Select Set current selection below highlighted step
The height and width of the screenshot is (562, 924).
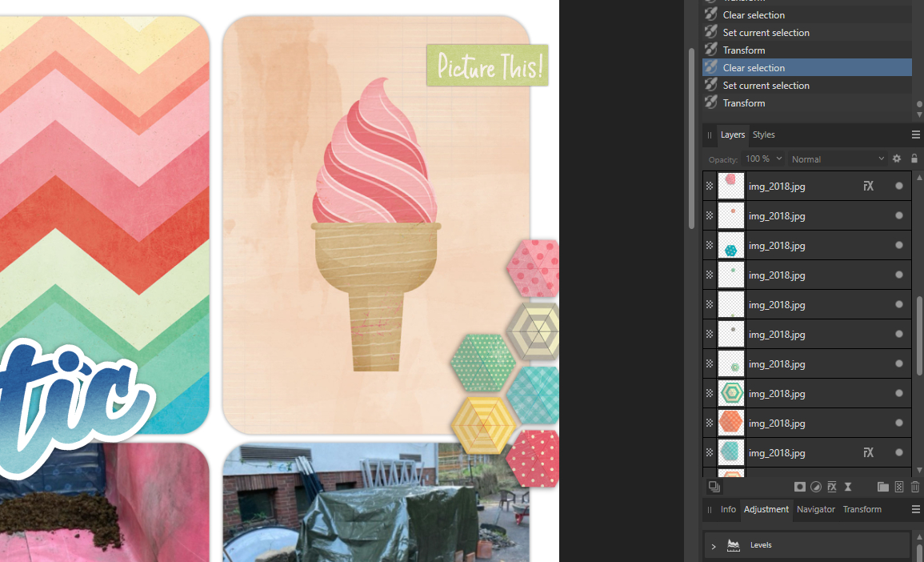click(807, 85)
